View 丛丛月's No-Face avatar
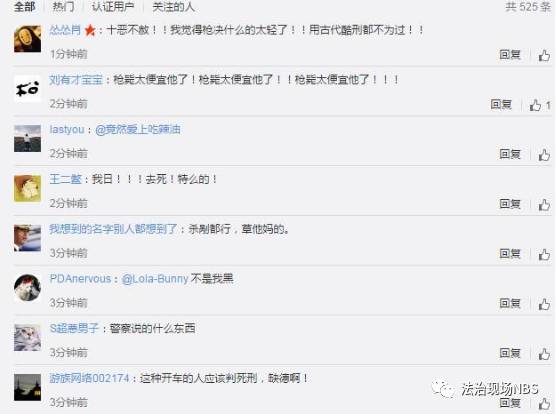The image size is (556, 414). pyautogui.click(x=27, y=39)
